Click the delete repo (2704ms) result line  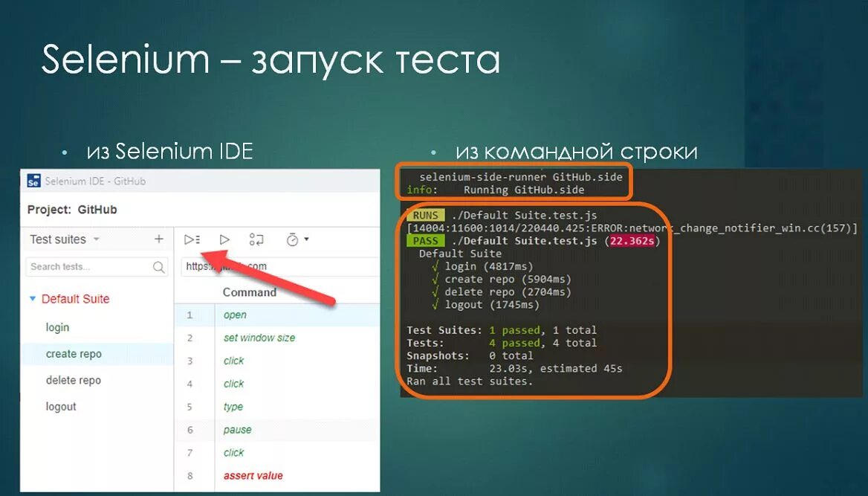click(502, 292)
